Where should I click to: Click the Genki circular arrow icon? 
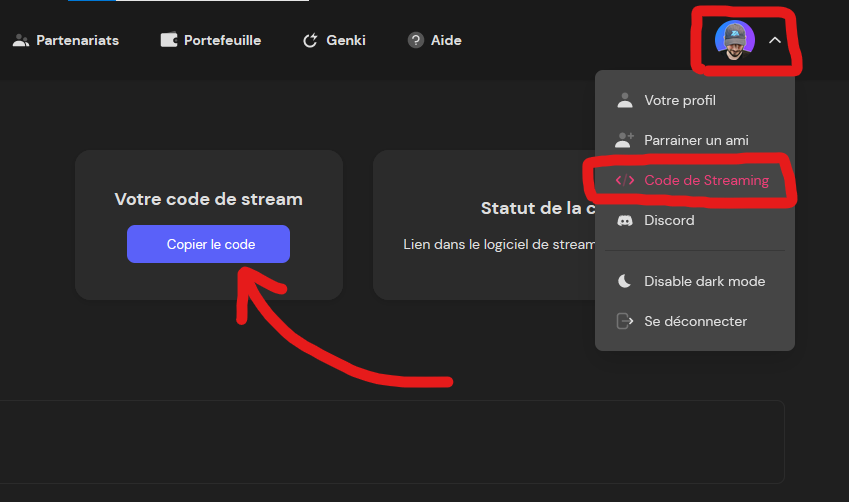(x=310, y=41)
